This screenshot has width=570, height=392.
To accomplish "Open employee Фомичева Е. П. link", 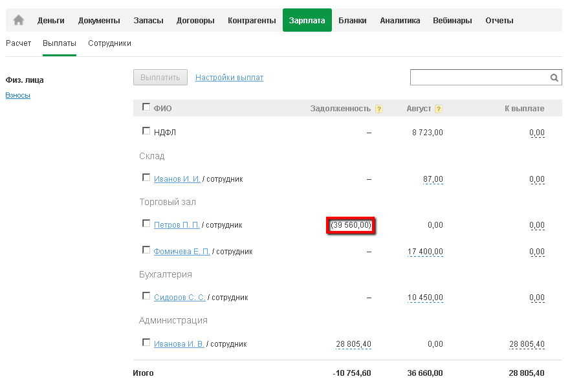I will tap(182, 252).
